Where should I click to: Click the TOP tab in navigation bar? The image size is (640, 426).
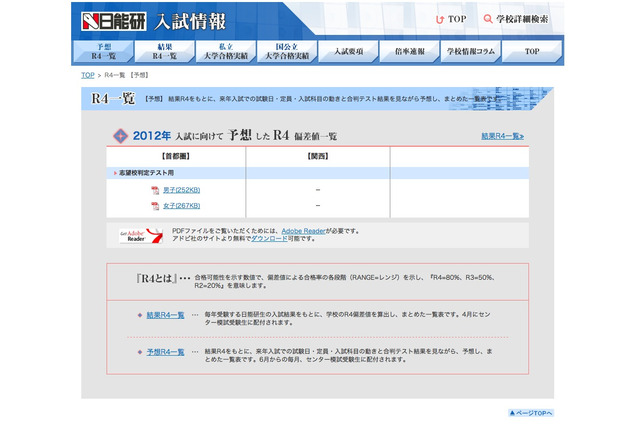point(532,51)
